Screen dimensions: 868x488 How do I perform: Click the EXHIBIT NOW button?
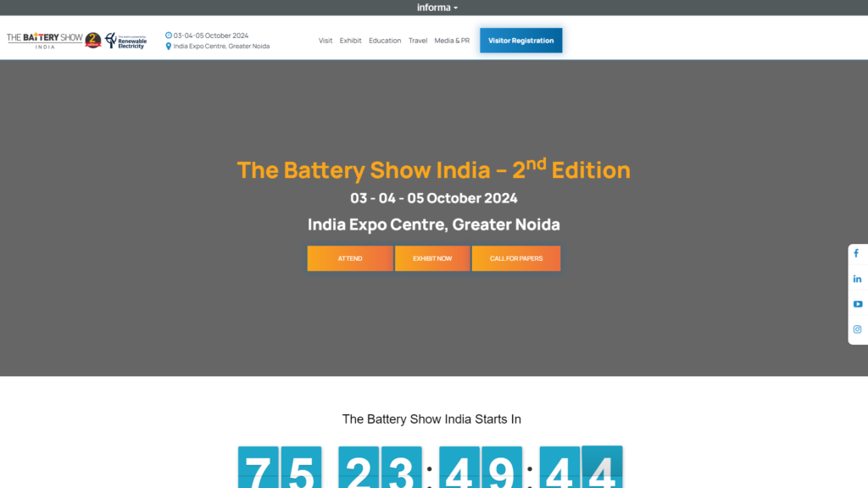pos(432,258)
